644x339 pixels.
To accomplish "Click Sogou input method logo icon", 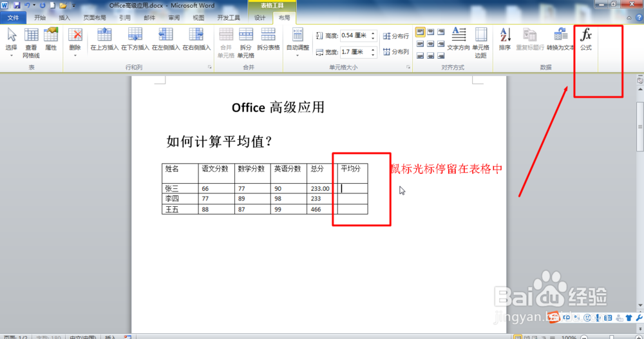I will pyautogui.click(x=553, y=318).
